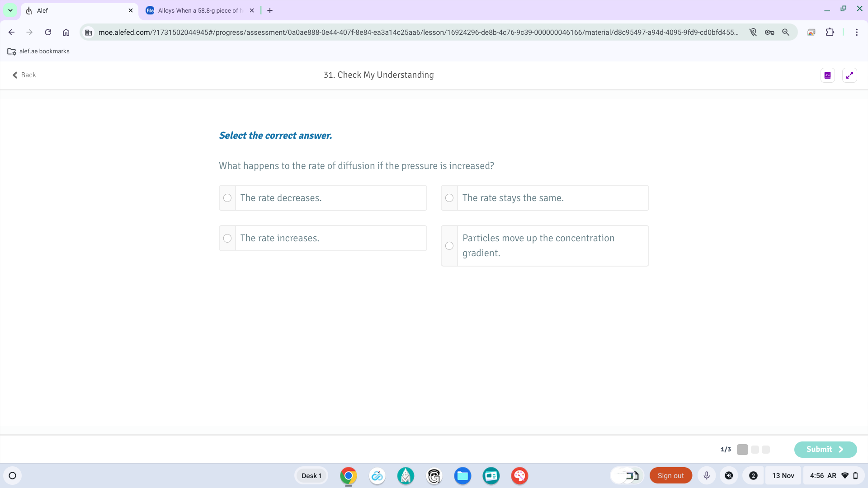
Task: Open the purple glossary icon
Action: 827,75
